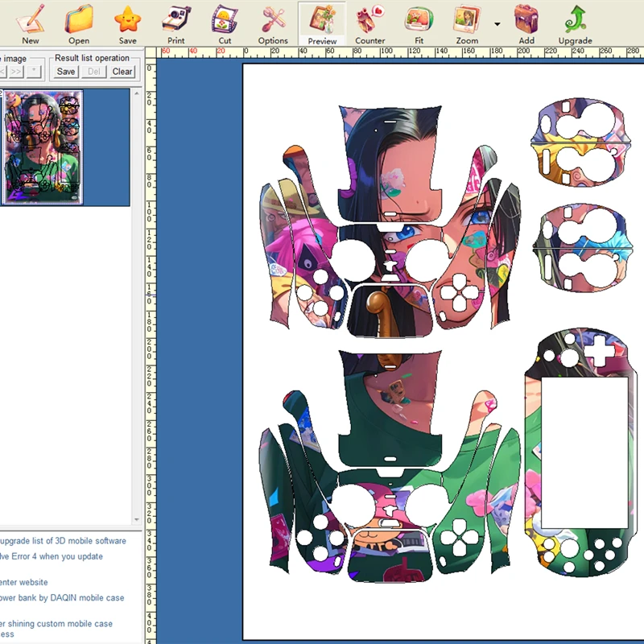Viewport: 644px width, 644px height.
Task: Select the skin layout thumbnail in result list
Action: 43,147
